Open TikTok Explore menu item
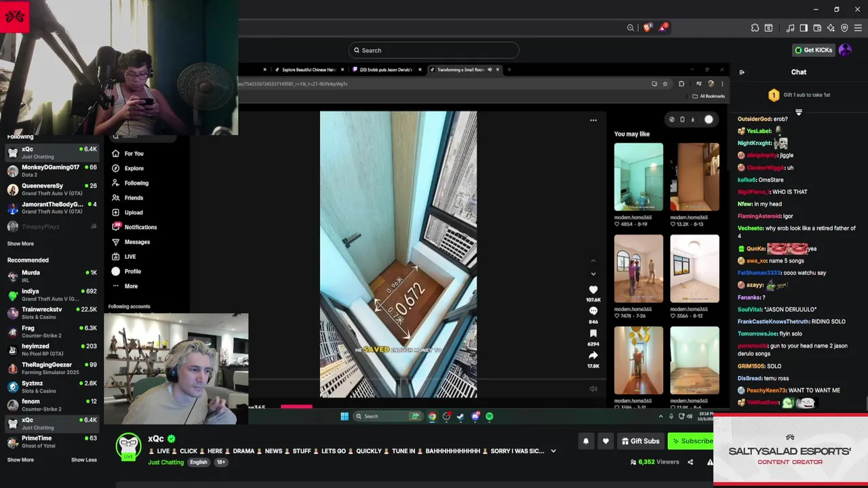 (134, 168)
